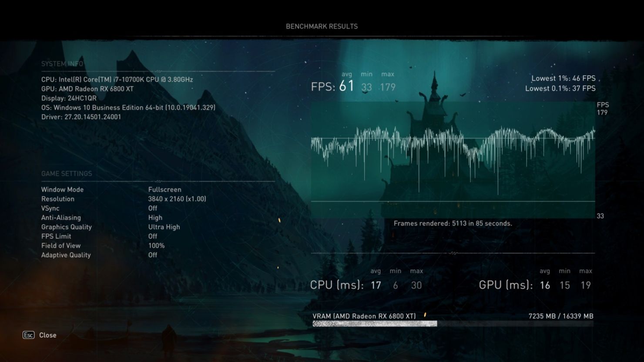Click inside the FPS frame-rate graph

pyautogui.click(x=453, y=160)
